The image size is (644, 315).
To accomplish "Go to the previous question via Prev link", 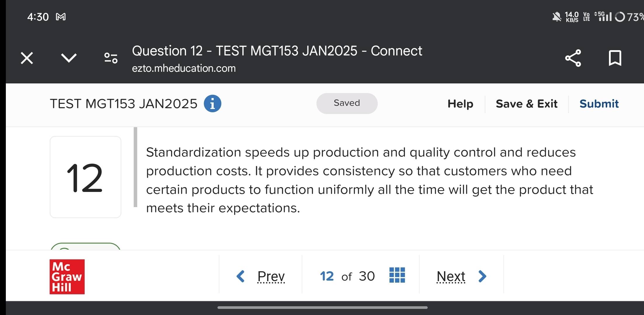I will pyautogui.click(x=271, y=276).
